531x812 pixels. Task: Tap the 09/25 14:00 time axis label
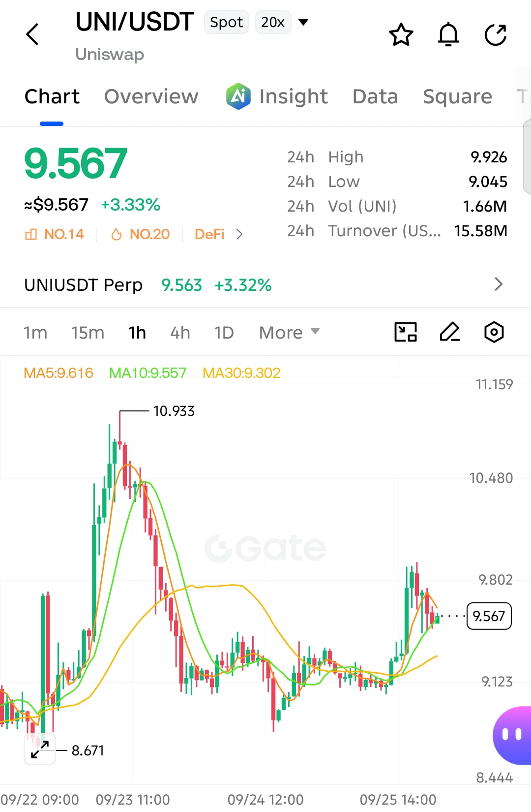pyautogui.click(x=398, y=799)
